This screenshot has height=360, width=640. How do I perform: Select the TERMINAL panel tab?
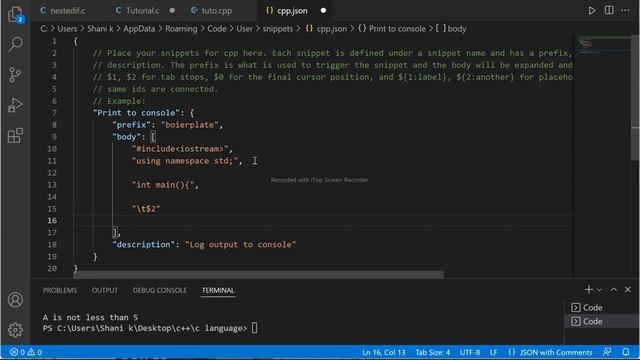click(218, 290)
